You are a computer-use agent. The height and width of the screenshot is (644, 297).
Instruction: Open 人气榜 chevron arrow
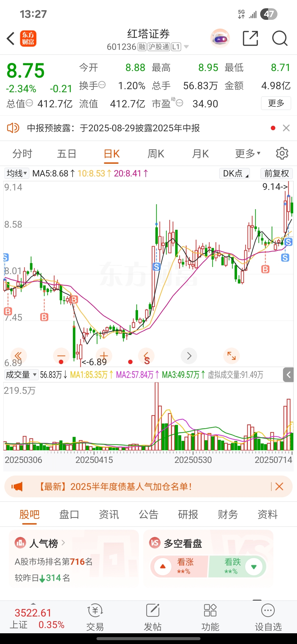point(63,543)
